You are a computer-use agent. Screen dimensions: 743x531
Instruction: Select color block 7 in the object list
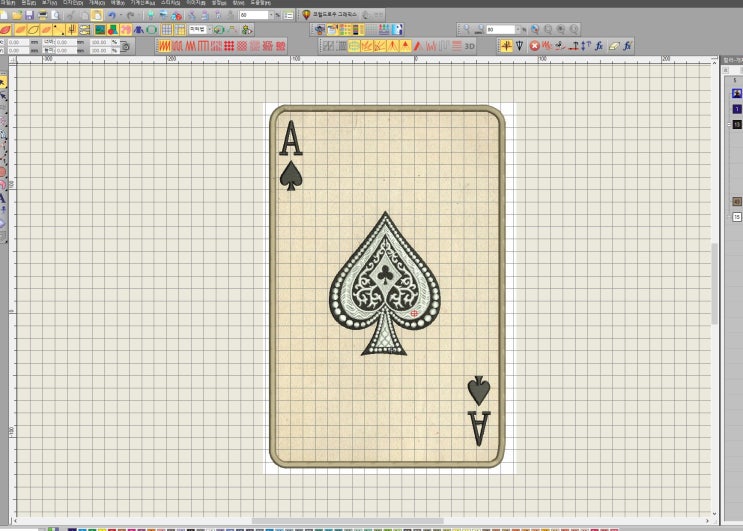tap(737, 109)
